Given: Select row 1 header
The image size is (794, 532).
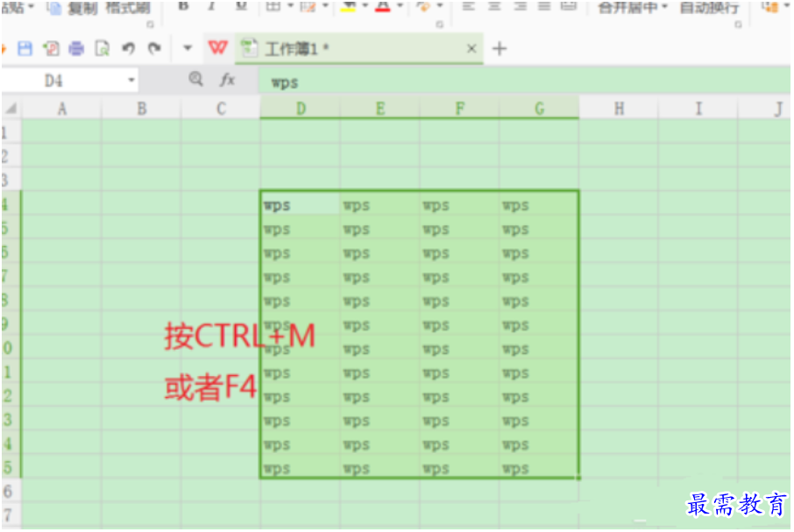Looking at the screenshot, I should pos(11,132).
